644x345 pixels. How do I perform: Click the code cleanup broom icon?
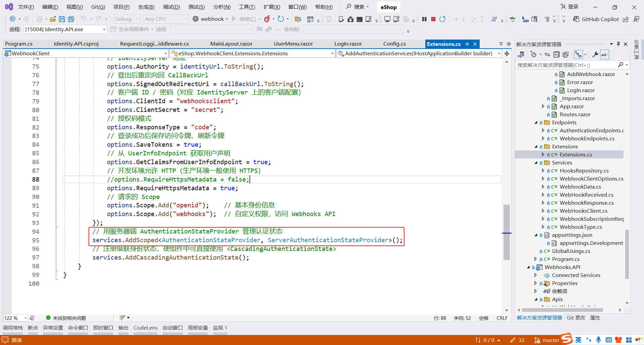pyautogui.click(x=122, y=318)
